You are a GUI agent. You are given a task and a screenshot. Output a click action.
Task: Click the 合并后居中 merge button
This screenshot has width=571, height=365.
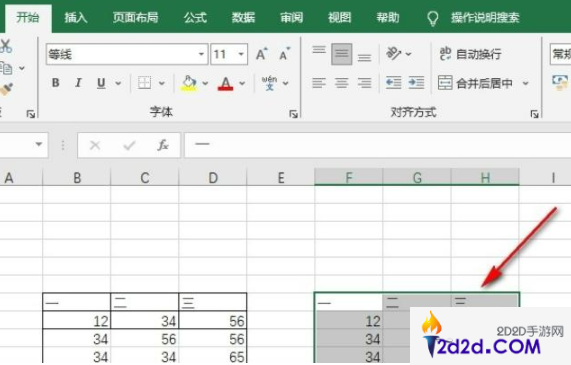tap(476, 83)
